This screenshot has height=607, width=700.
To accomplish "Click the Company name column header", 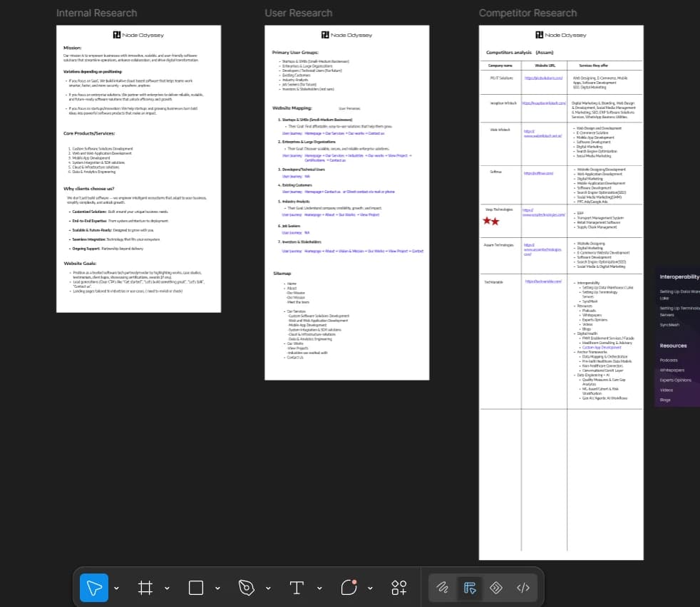I will pyautogui.click(x=500, y=66).
